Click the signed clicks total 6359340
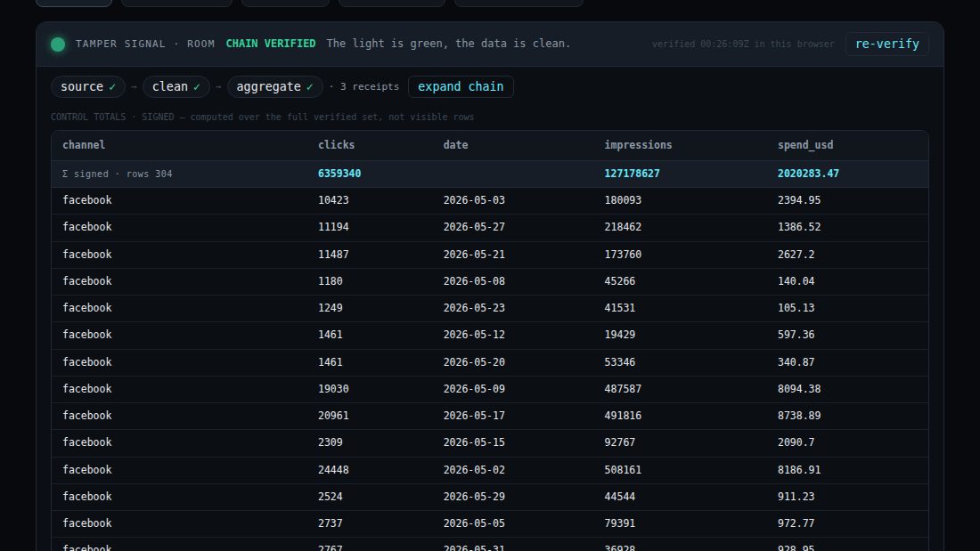 (339, 174)
